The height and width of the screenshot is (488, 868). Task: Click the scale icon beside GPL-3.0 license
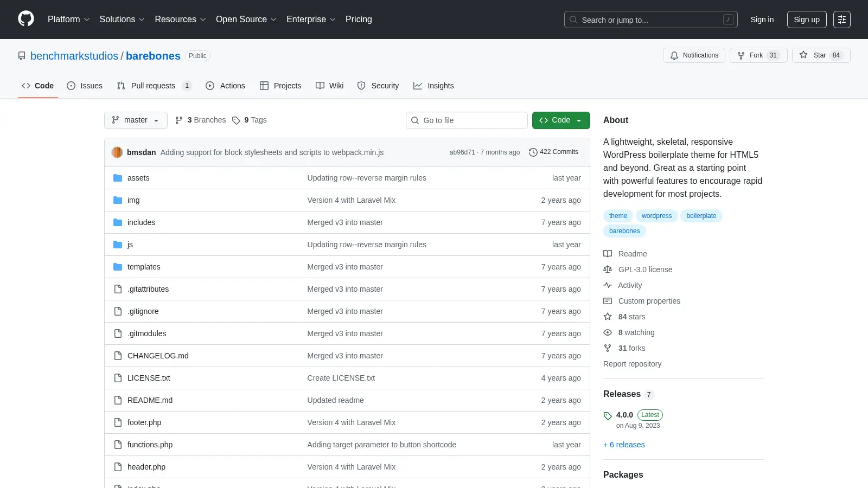608,269
